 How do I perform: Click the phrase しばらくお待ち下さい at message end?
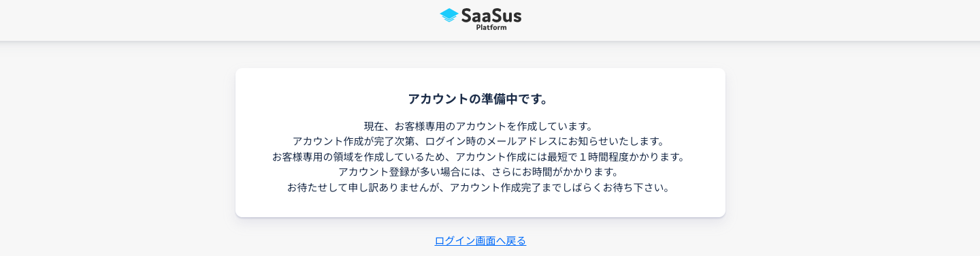coord(610,187)
